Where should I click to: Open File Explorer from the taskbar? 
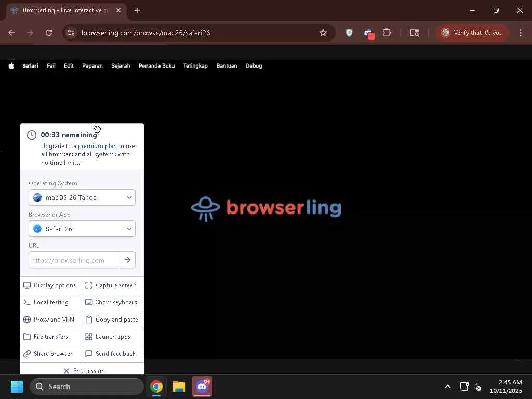coord(179,387)
